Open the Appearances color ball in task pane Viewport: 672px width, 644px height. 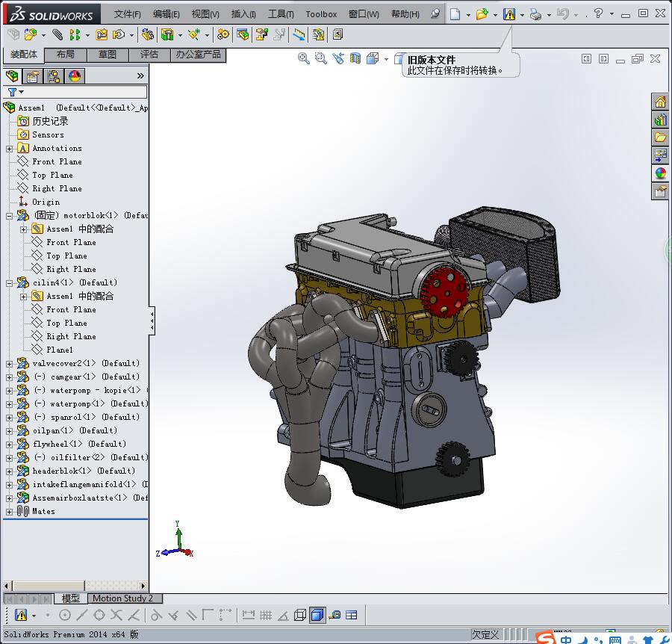[660, 173]
